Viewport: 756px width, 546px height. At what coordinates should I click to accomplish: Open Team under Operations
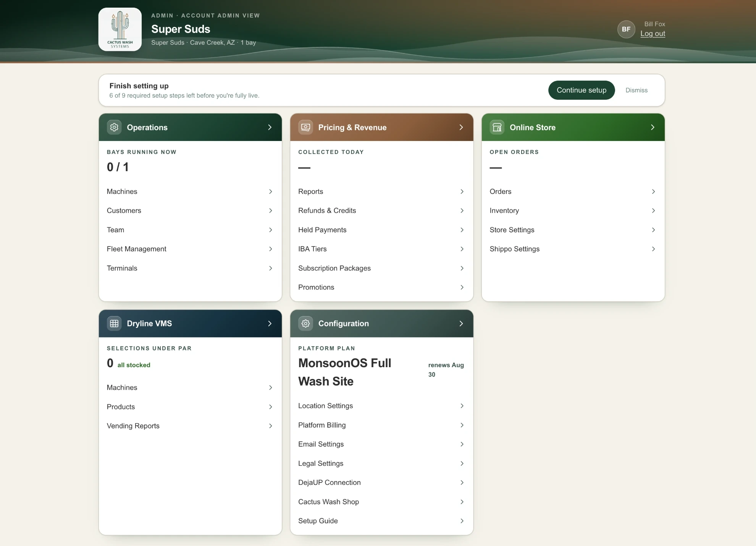pyautogui.click(x=190, y=230)
